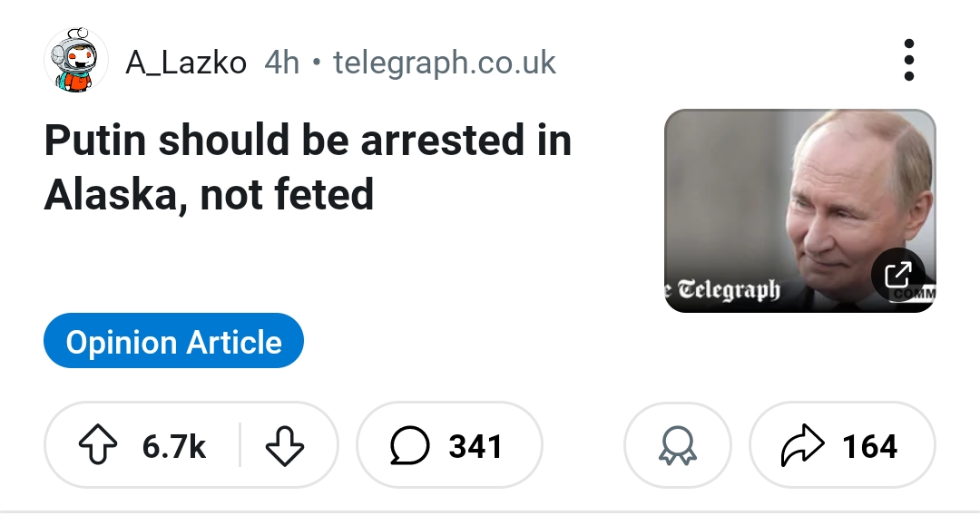
Task: Downvote the post with the down arrow
Action: (x=284, y=446)
